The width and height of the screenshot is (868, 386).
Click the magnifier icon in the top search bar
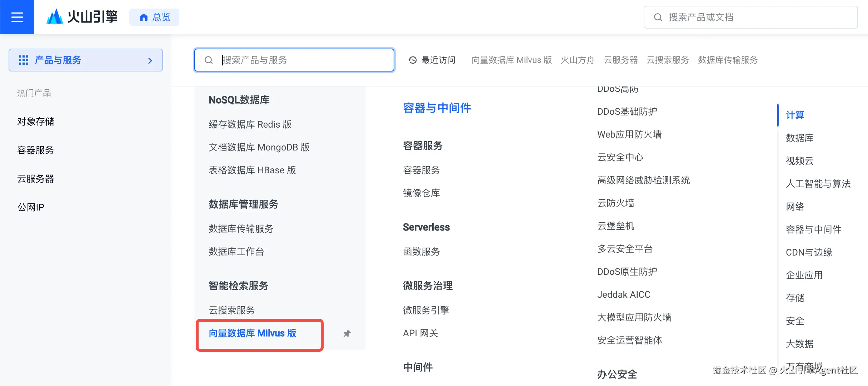pyautogui.click(x=658, y=17)
